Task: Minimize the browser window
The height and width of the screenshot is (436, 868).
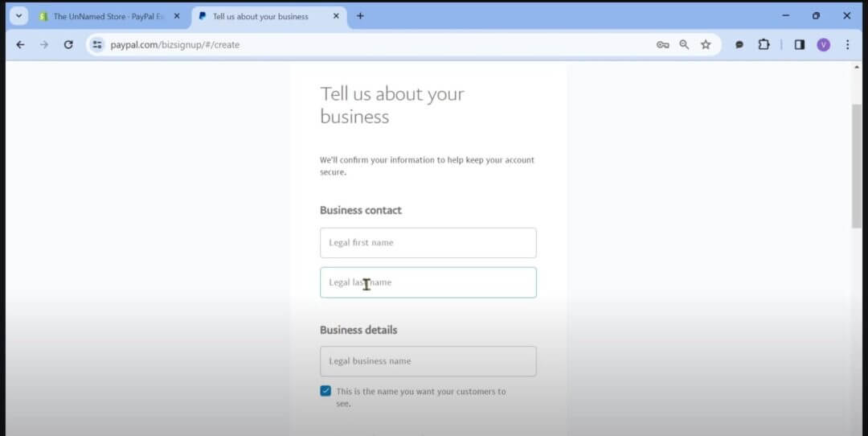Action: click(x=785, y=16)
